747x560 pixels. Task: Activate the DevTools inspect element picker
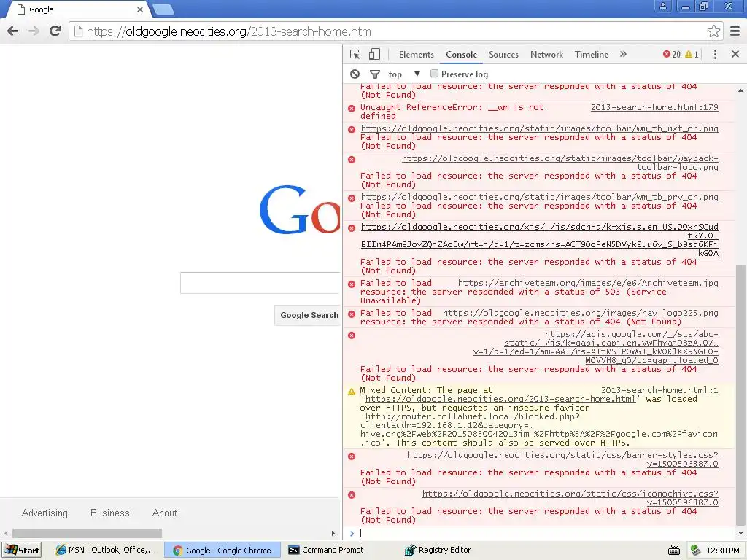click(355, 54)
